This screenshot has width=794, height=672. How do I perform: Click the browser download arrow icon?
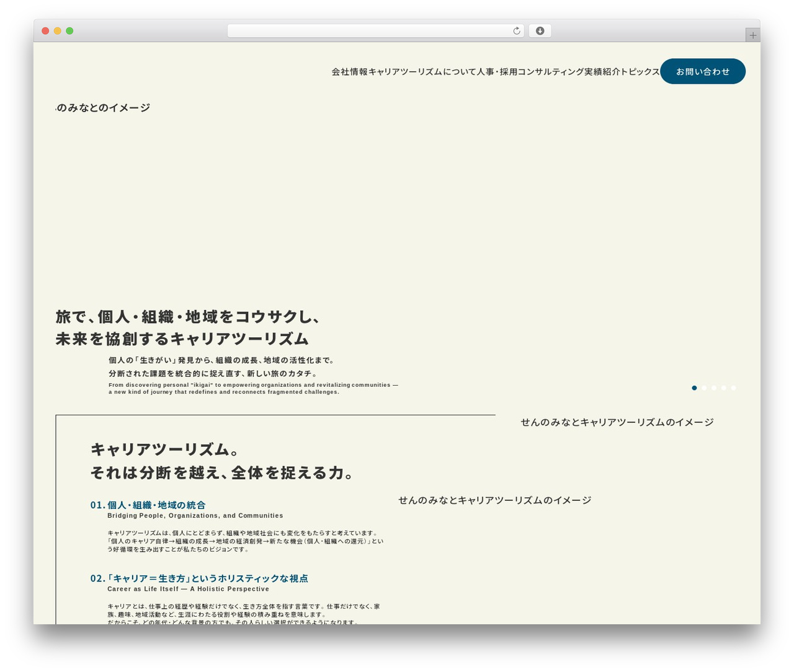(540, 31)
